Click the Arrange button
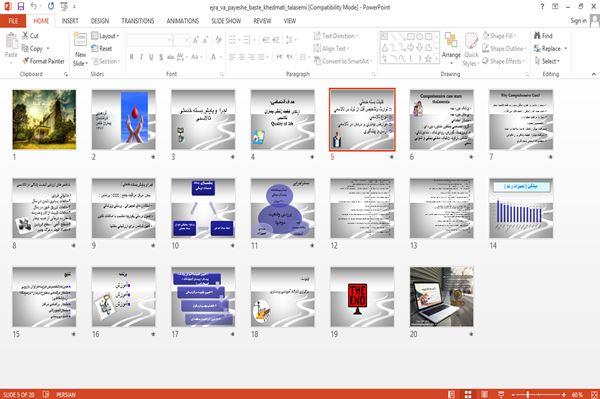The height and width of the screenshot is (399, 600). 451,47
